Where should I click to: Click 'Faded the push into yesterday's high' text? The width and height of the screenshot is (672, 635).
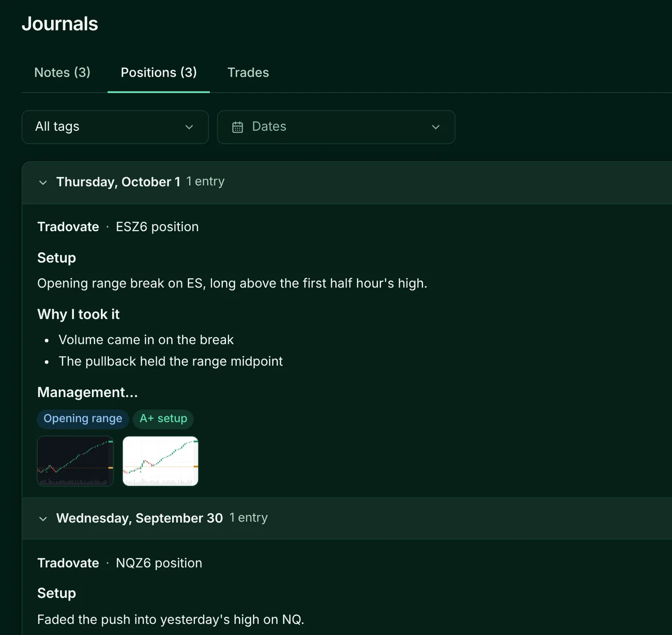click(170, 619)
